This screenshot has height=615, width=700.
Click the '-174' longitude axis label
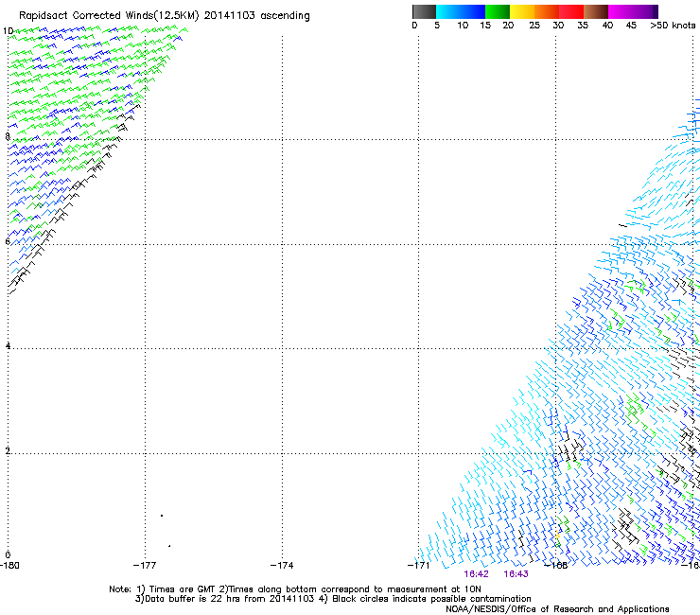pyautogui.click(x=282, y=566)
